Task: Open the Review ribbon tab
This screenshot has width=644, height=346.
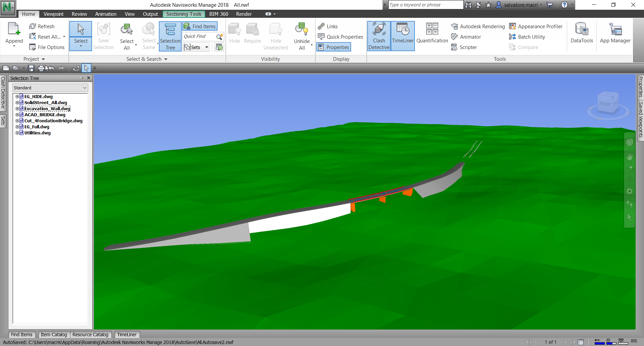Action: coord(79,14)
